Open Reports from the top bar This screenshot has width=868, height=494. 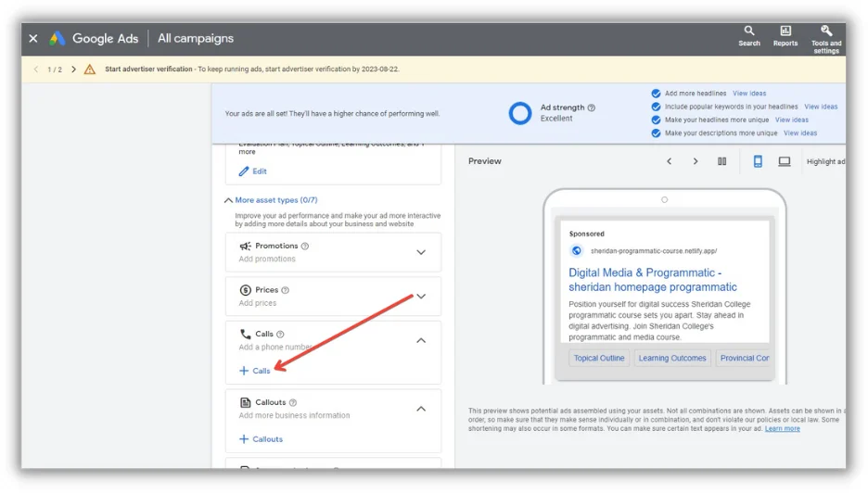click(x=785, y=35)
